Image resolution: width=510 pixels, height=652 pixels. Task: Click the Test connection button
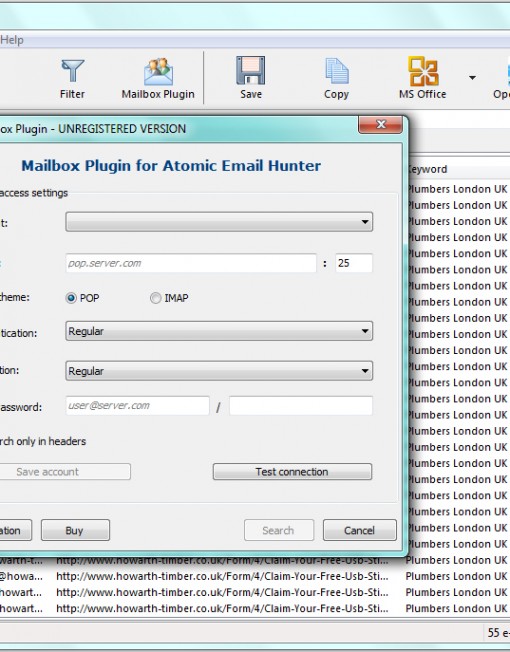pos(292,472)
